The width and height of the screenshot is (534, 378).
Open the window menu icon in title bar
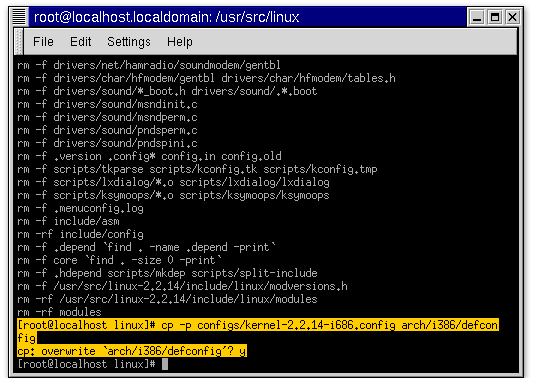[19, 17]
